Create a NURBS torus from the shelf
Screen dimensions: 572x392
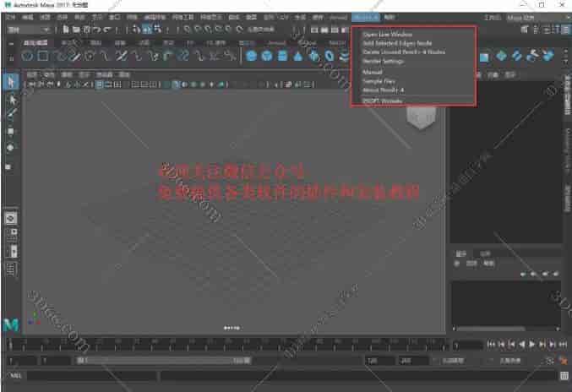329,56
